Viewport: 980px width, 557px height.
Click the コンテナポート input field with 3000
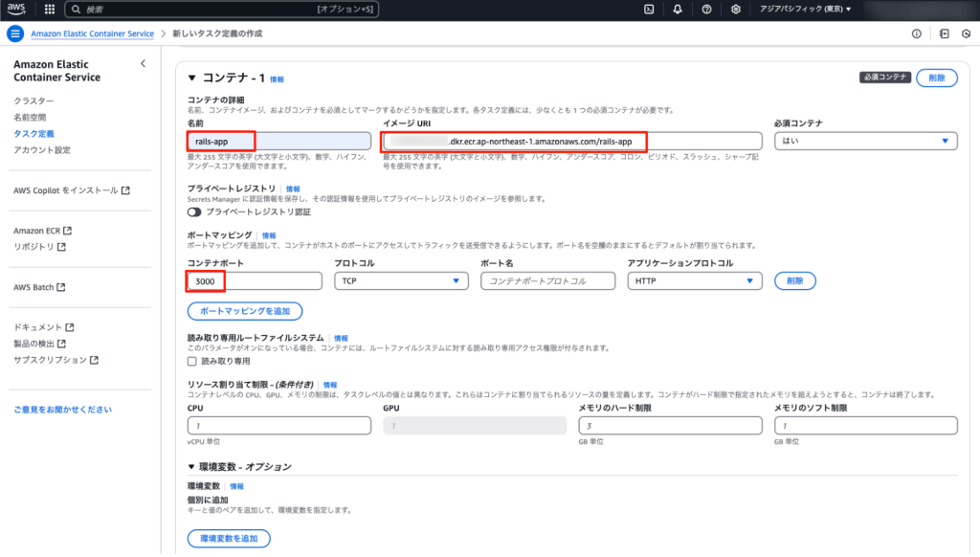tap(254, 281)
